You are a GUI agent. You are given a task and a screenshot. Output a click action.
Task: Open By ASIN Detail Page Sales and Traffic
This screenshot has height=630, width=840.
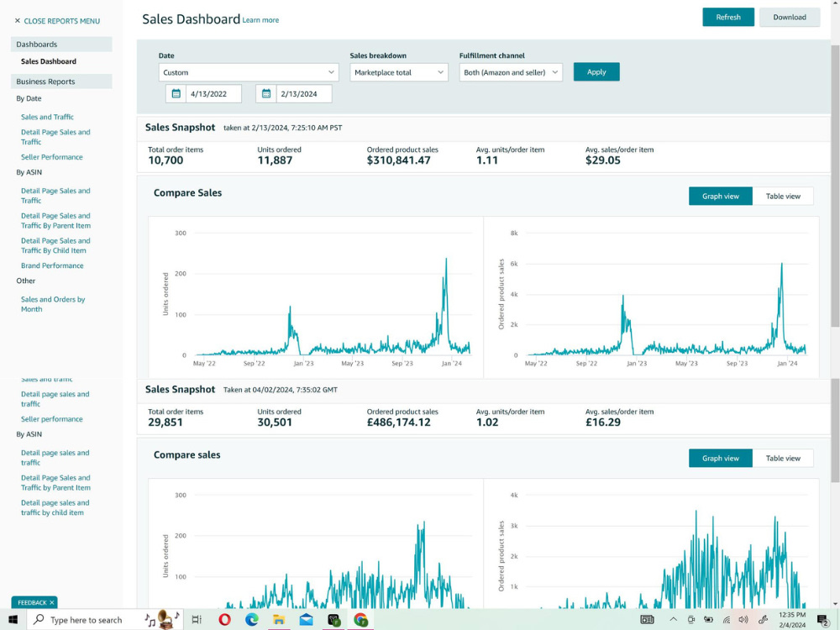[55, 196]
